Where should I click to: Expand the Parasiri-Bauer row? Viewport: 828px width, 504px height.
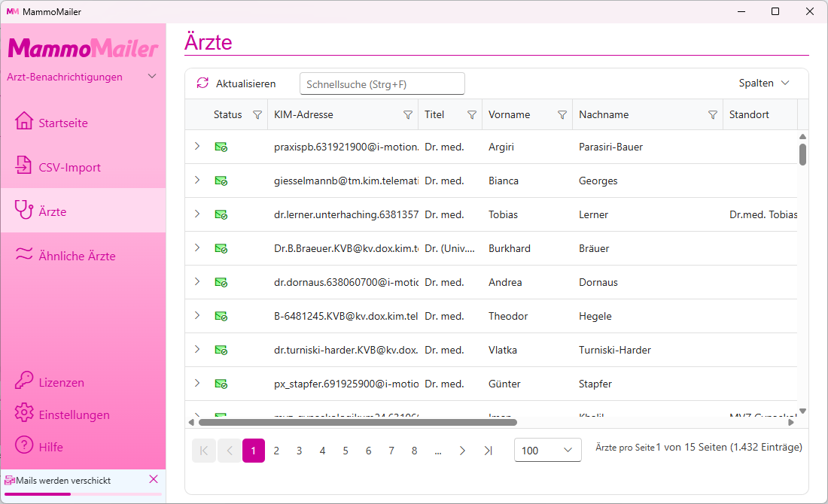tap(197, 146)
